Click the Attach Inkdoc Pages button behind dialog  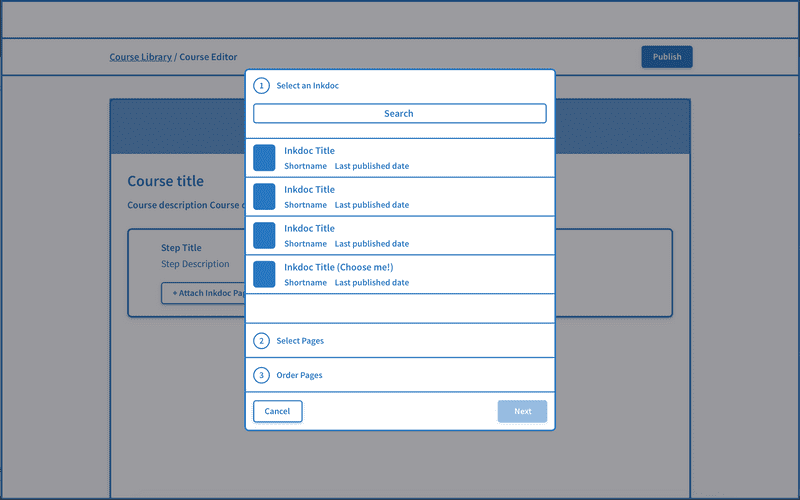point(204,293)
